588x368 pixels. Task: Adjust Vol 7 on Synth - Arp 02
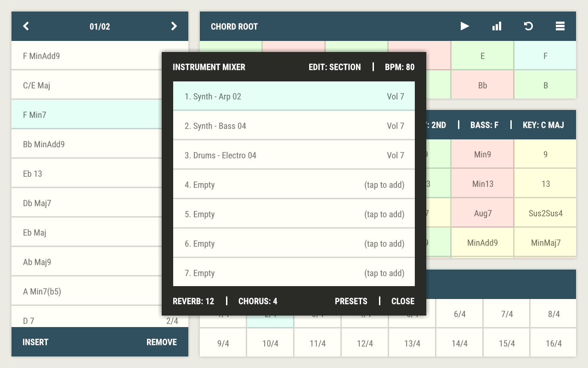tap(396, 96)
